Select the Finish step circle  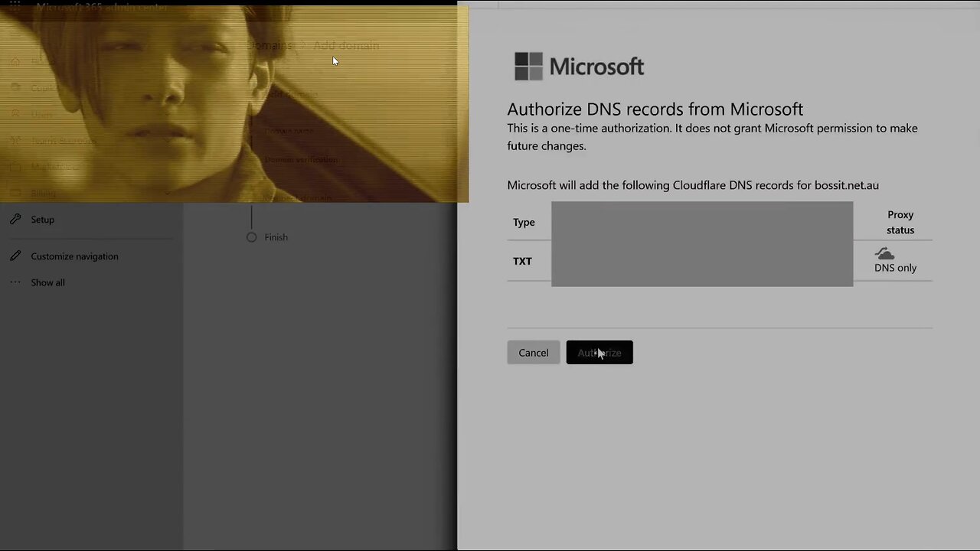(x=251, y=237)
